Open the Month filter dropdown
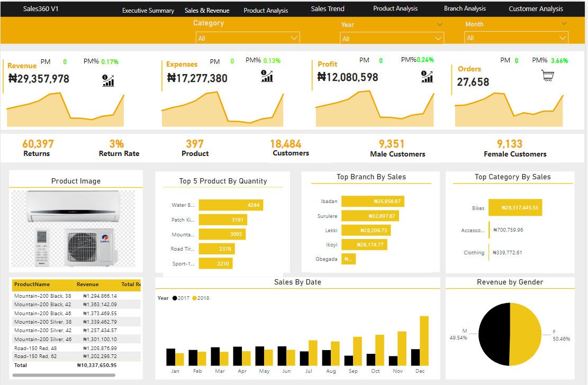 [x=516, y=38]
